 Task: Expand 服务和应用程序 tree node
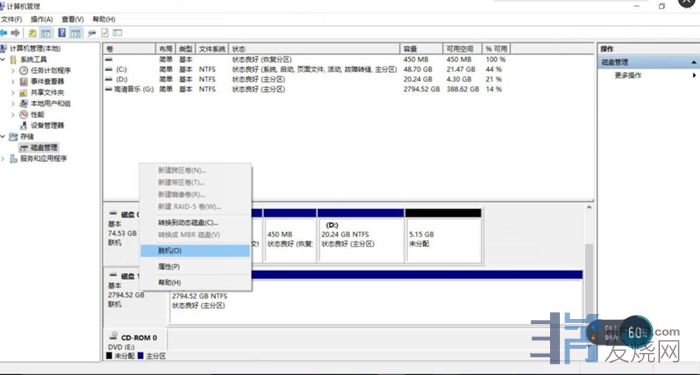point(3,158)
